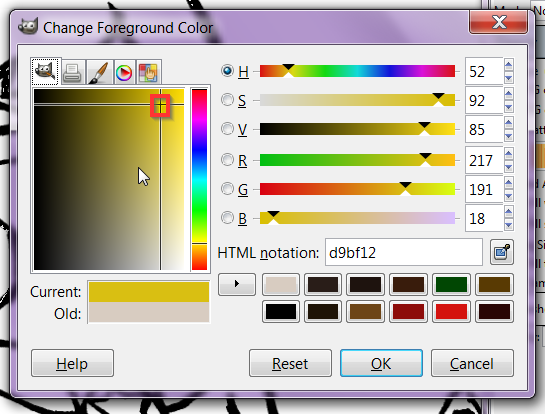
Task: Click the Reset button
Action: 290,363
